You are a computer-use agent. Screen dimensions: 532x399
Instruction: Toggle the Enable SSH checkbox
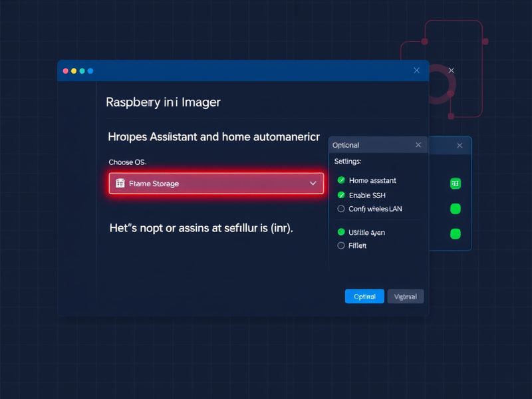341,195
